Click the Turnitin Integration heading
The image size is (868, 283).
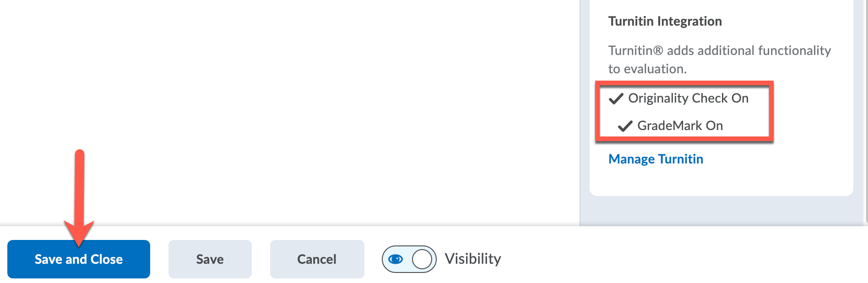tap(665, 21)
